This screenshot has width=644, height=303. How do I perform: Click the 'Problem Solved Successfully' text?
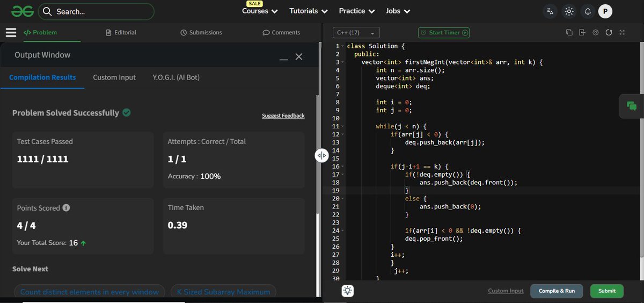click(65, 113)
